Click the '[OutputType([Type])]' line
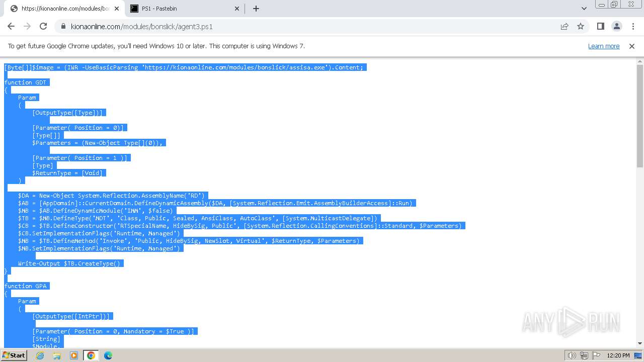Viewport: 644px width, 362px height. pyautogui.click(x=67, y=113)
